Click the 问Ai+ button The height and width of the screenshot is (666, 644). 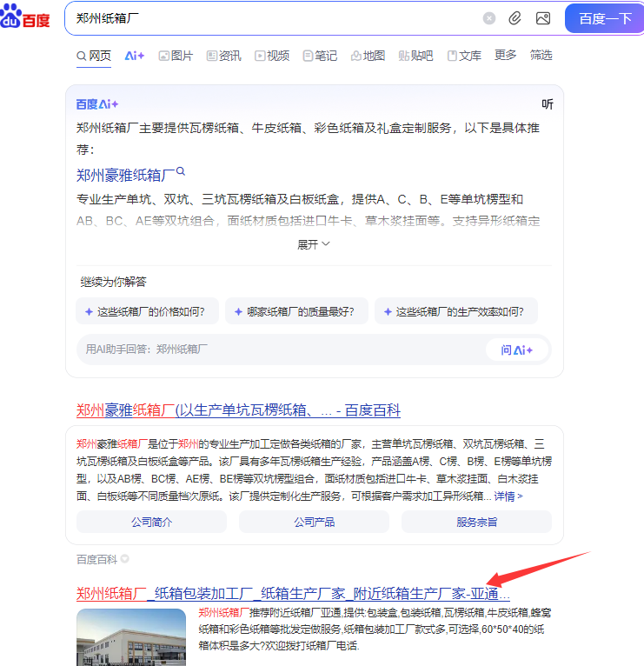pyautogui.click(x=516, y=350)
